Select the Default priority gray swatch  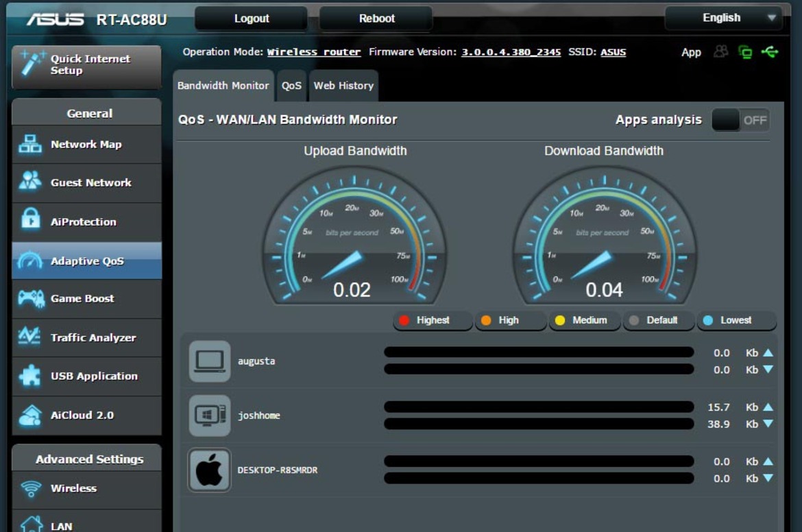(634, 320)
